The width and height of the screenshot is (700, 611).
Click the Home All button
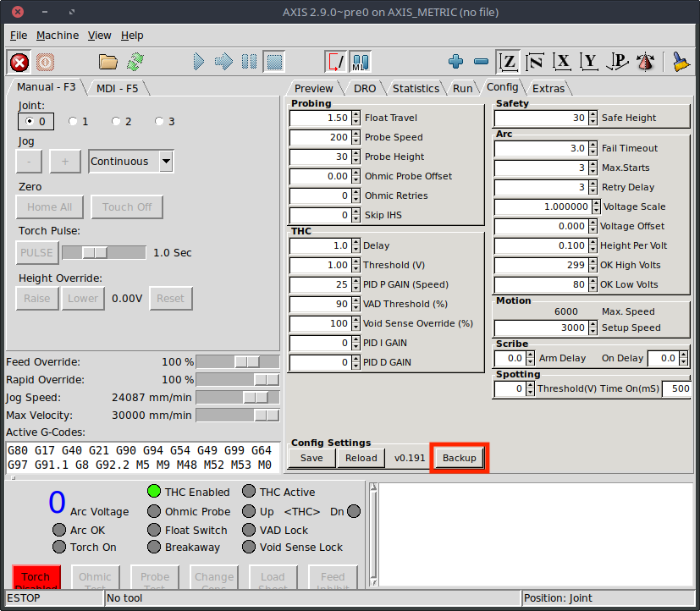(x=50, y=206)
